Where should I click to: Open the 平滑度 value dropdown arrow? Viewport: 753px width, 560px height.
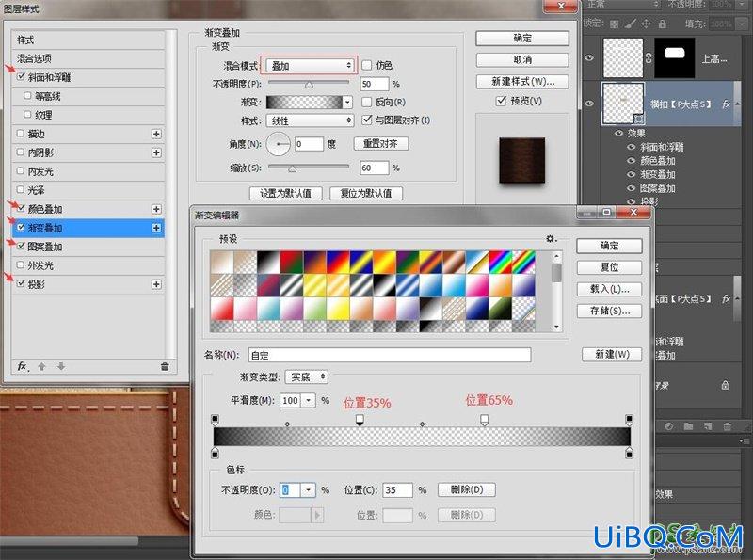(309, 401)
